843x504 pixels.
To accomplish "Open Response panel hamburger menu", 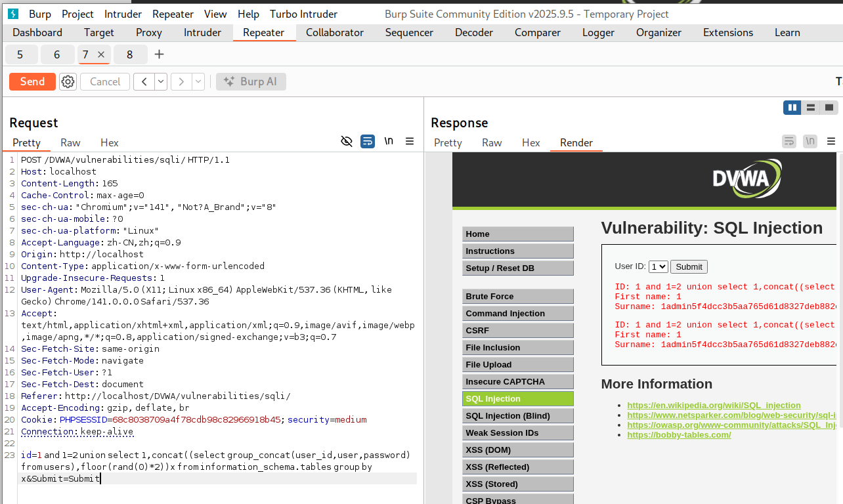I will (831, 141).
